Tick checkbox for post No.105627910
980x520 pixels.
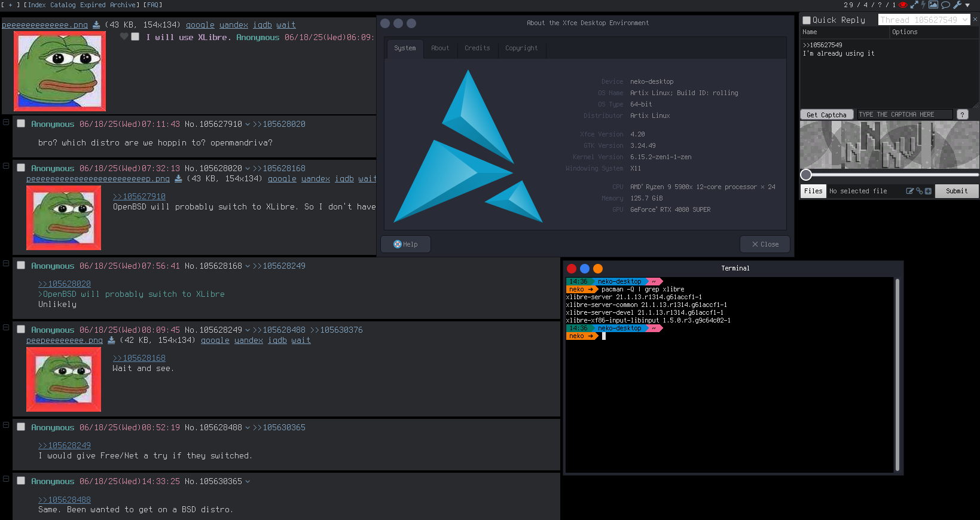pyautogui.click(x=21, y=123)
